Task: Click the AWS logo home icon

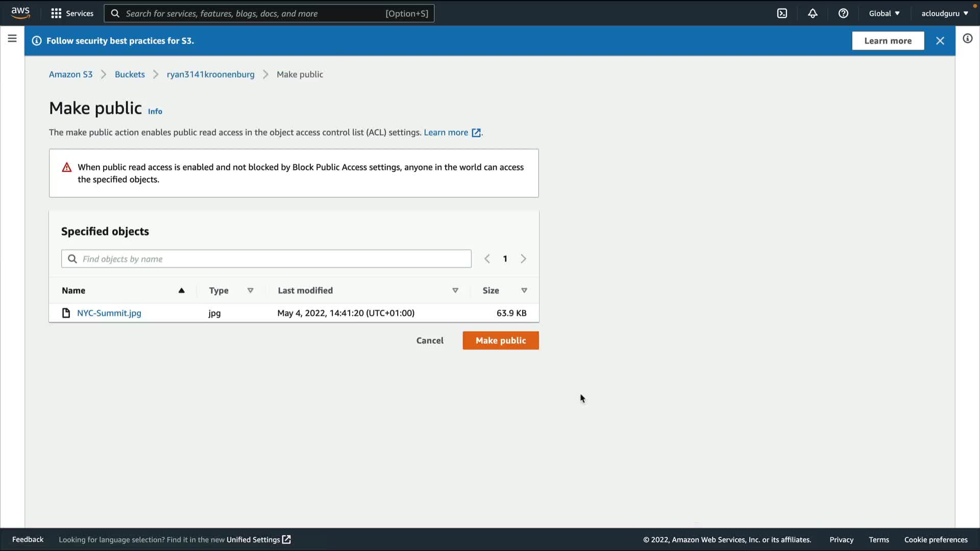Action: (x=20, y=13)
